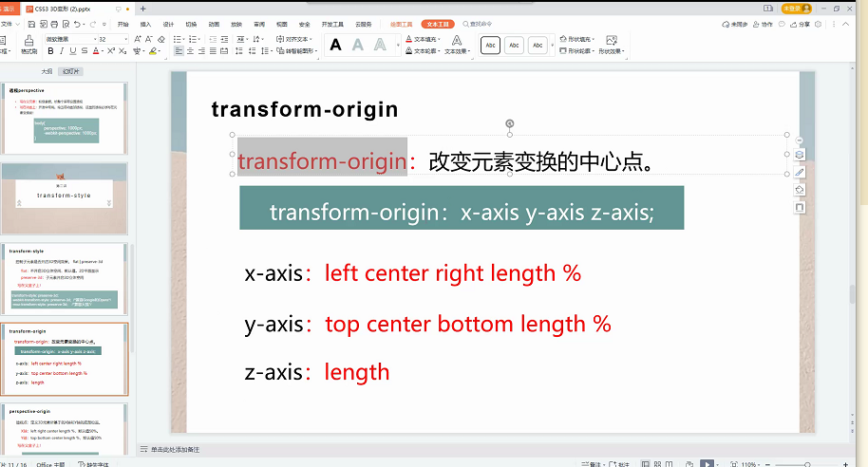Image resolution: width=868 pixels, height=467 pixels.
Task: Toggle strikethrough formatting
Action: pyautogui.click(x=85, y=51)
